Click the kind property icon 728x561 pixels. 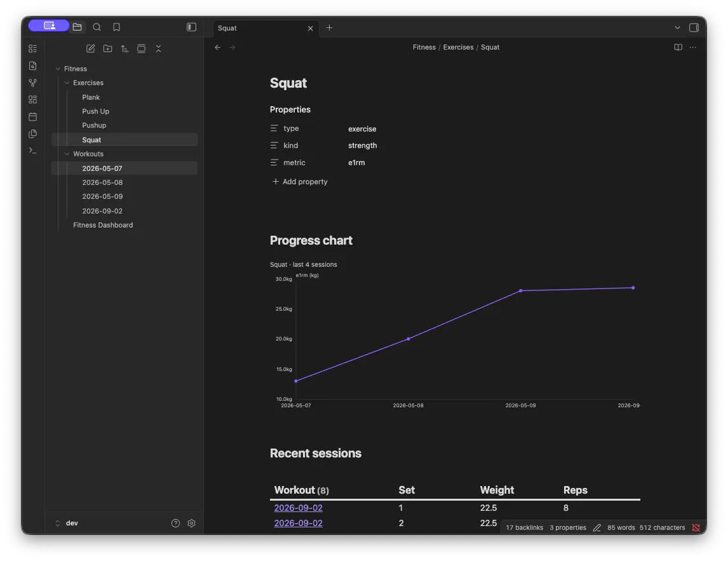click(x=274, y=145)
